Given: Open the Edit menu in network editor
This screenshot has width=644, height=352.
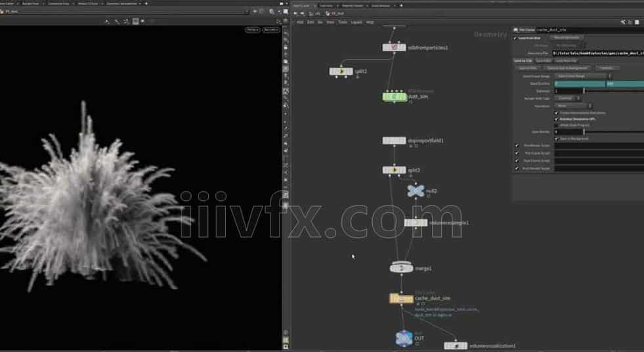Looking at the screenshot, I should click(x=311, y=22).
